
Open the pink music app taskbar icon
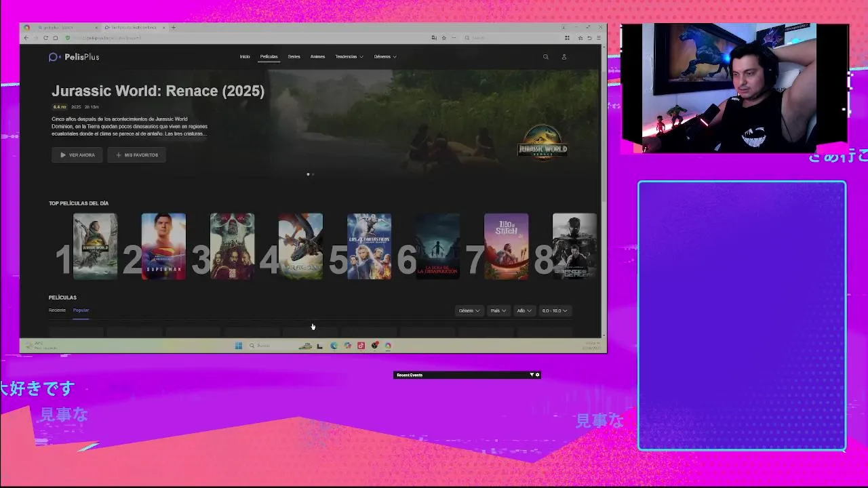coord(361,346)
